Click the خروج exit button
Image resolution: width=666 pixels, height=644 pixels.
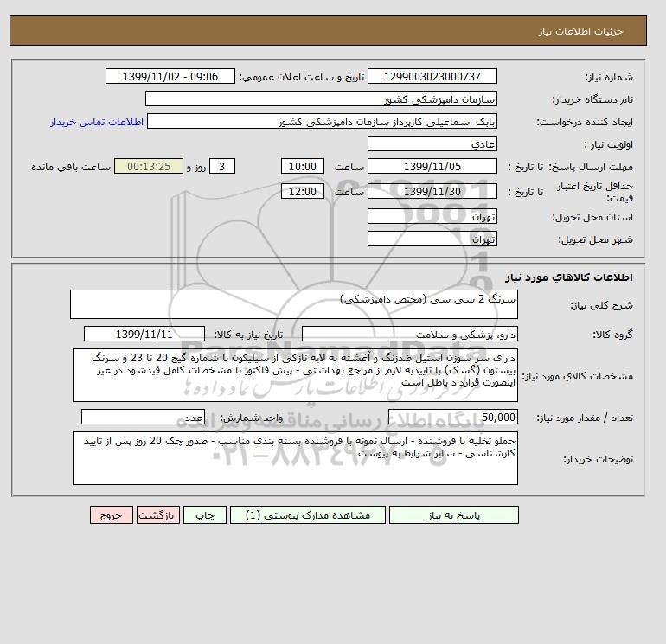coord(112,515)
